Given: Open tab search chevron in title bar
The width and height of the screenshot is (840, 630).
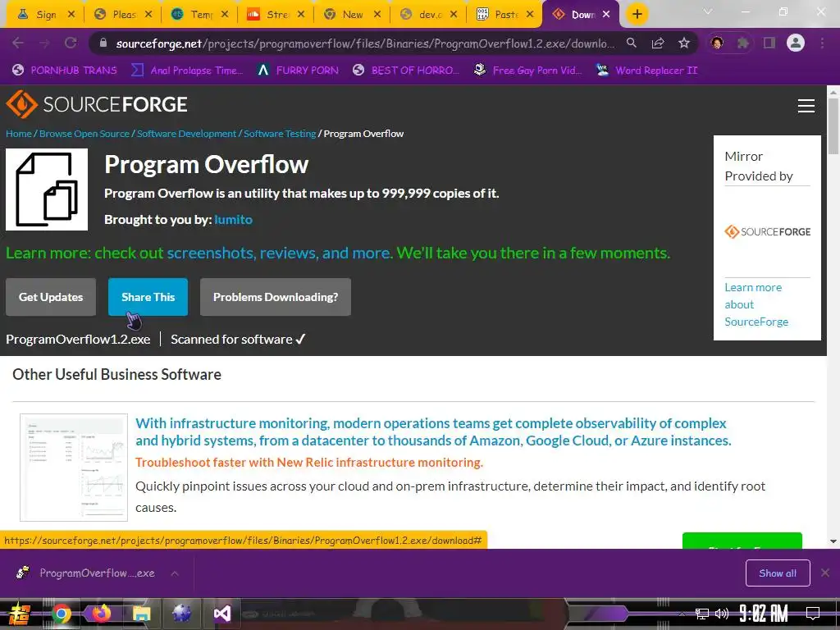Looking at the screenshot, I should 708,11.
